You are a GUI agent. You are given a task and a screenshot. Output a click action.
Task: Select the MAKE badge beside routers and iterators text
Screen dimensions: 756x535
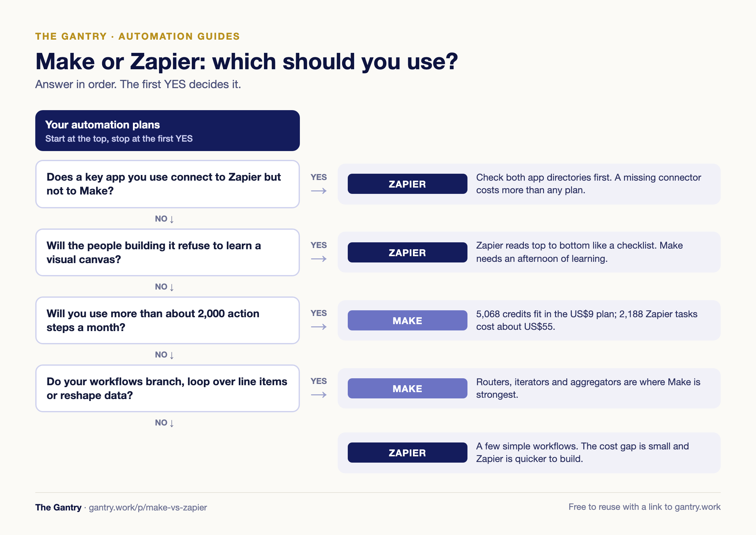(407, 388)
